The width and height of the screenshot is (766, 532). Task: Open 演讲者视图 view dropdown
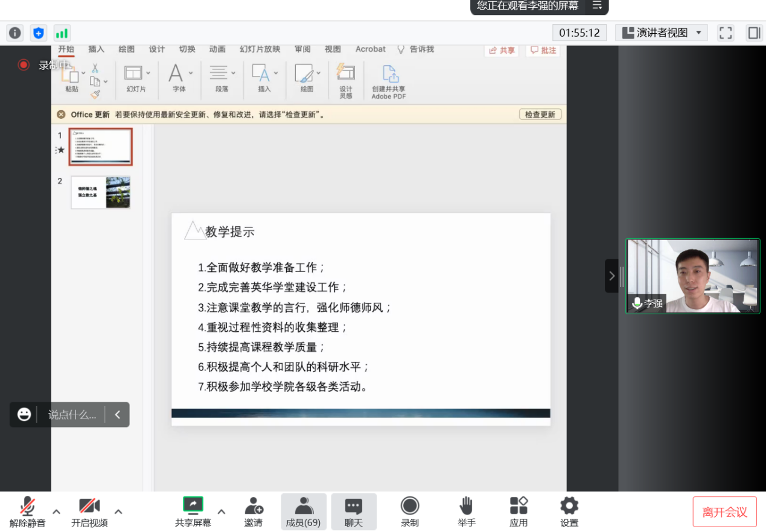coord(662,33)
